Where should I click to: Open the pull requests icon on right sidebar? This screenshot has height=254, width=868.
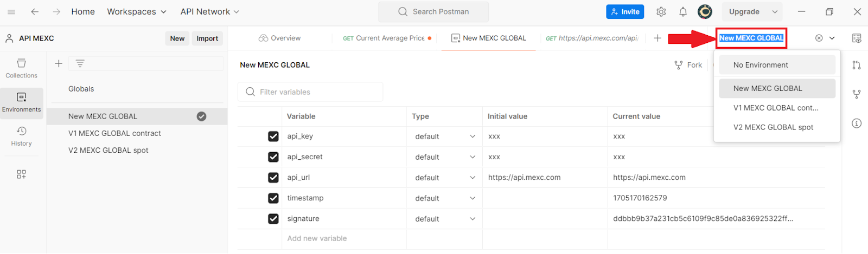coord(857,65)
